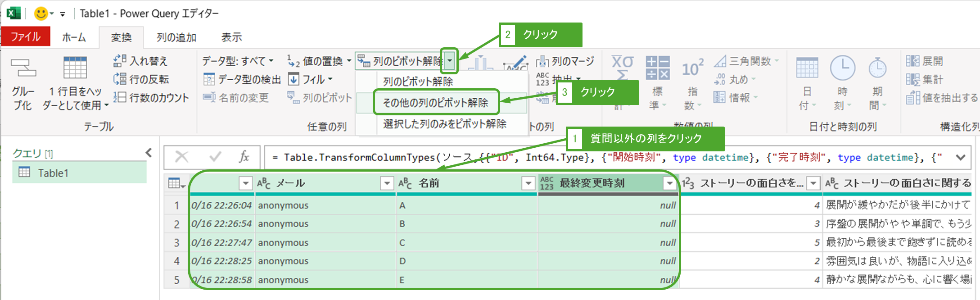Click the 入れ替え (Transpose) icon
This screenshot has width=980, height=300.
point(119,61)
